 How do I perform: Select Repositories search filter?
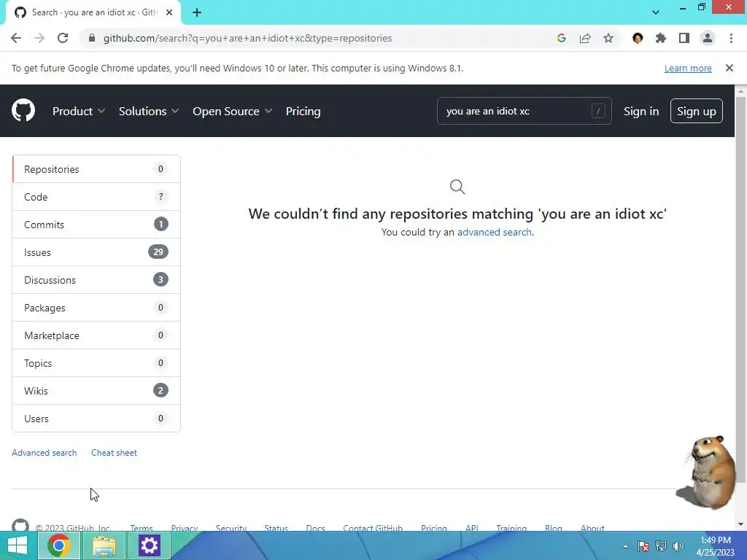pyautogui.click(x=96, y=169)
